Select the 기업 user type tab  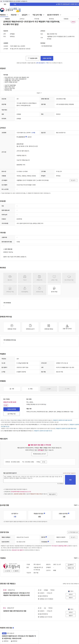tap(15, 4)
